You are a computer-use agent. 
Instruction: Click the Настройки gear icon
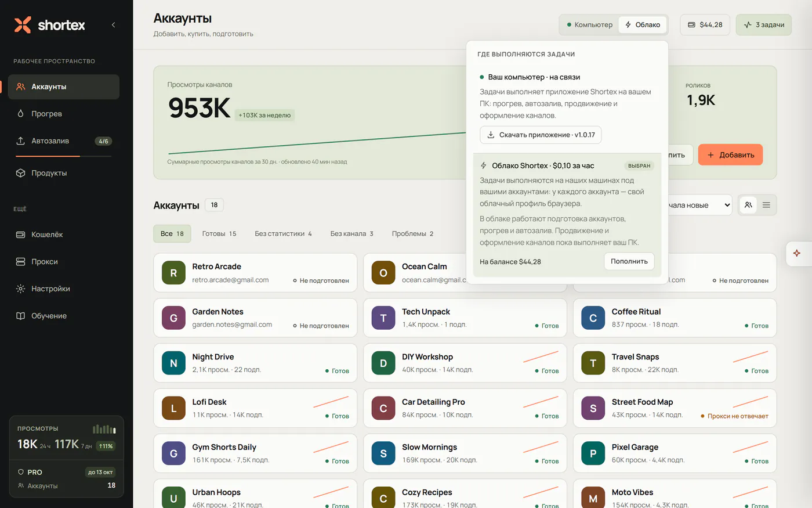[x=20, y=289]
